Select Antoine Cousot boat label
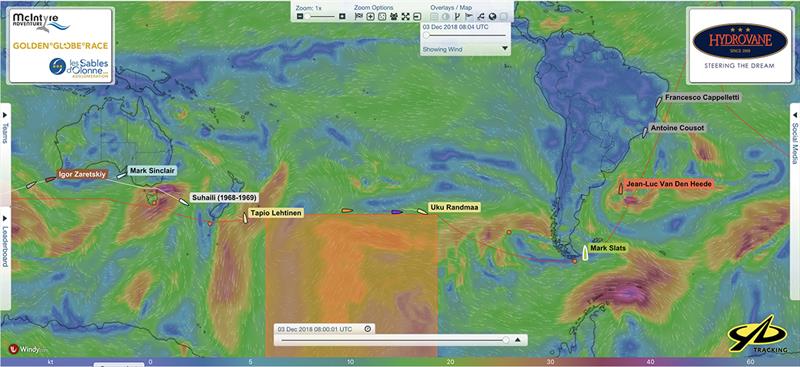This screenshot has height=367, width=800. coord(678,128)
